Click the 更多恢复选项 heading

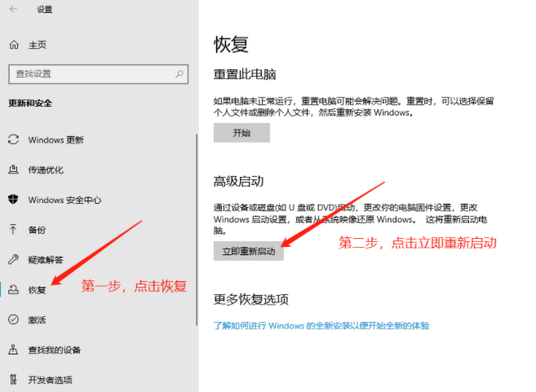coord(251,299)
